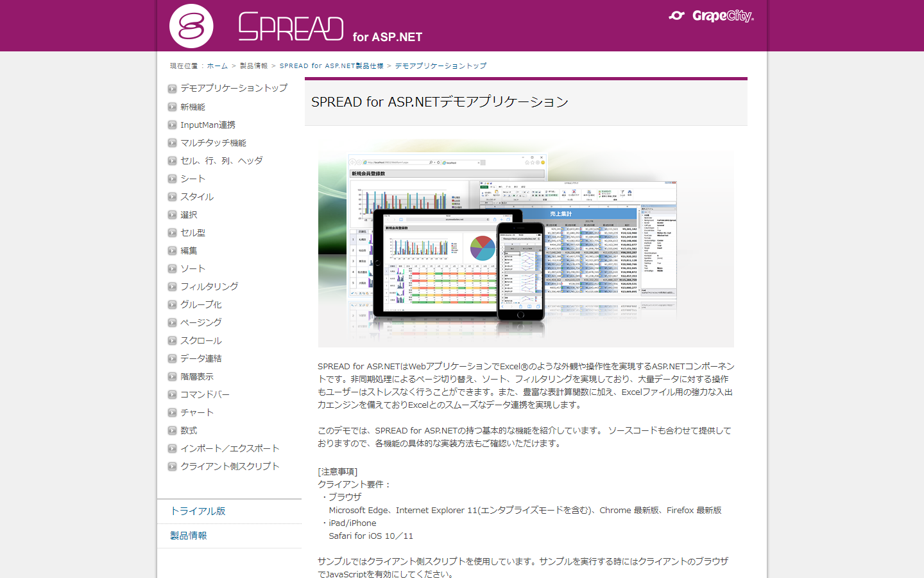The image size is (924, 578).
Task: Open the 新機能 sidebar menu item
Action: (x=193, y=107)
